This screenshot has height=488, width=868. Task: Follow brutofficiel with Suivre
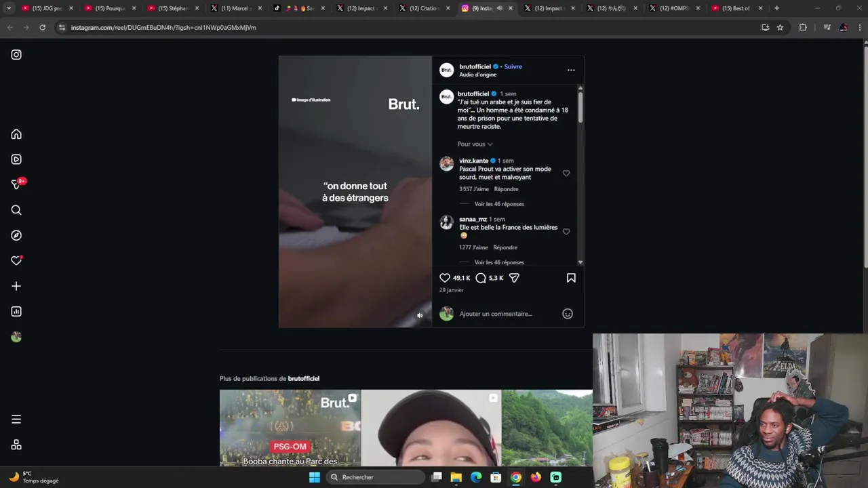513,66
